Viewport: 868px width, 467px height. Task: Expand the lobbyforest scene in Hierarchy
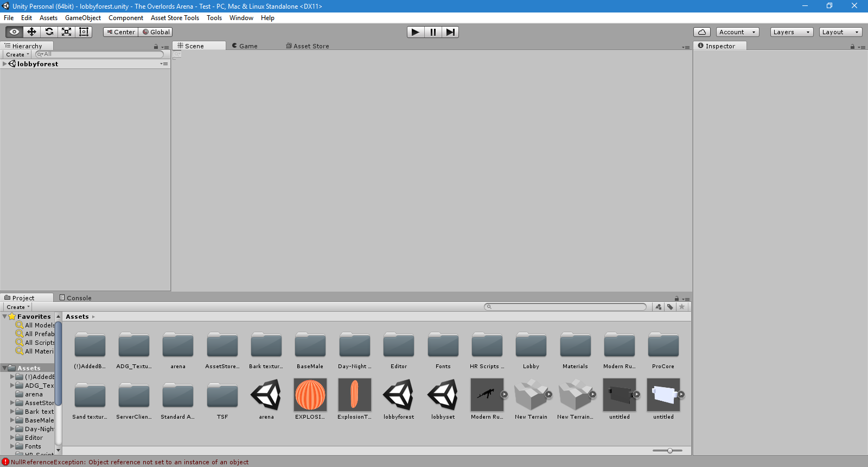(5, 64)
